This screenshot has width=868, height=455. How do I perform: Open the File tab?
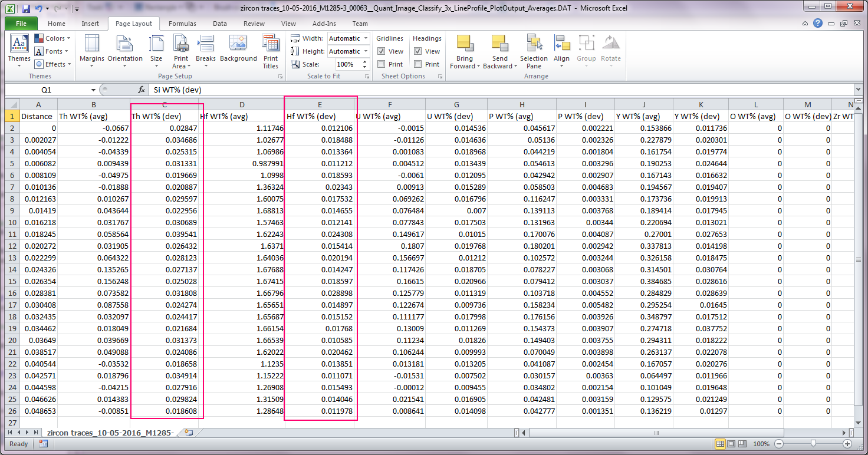pyautogui.click(x=21, y=24)
